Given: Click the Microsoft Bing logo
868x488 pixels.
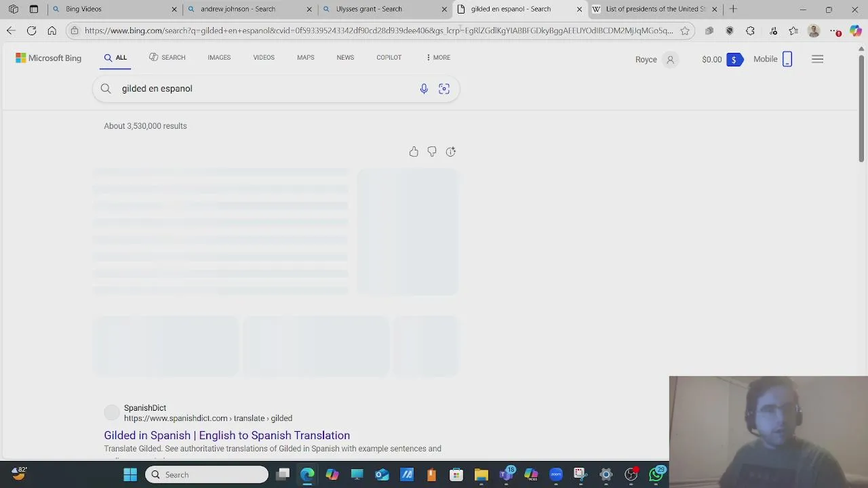Looking at the screenshot, I should (48, 58).
